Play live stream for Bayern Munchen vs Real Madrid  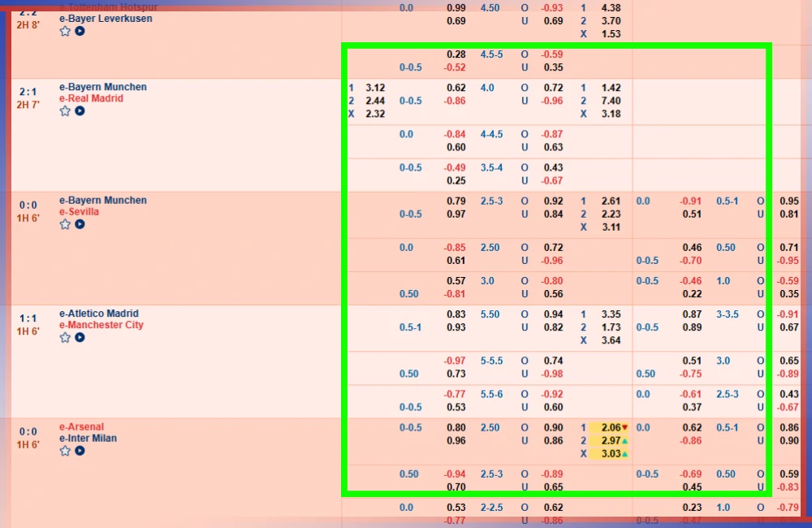point(80,111)
